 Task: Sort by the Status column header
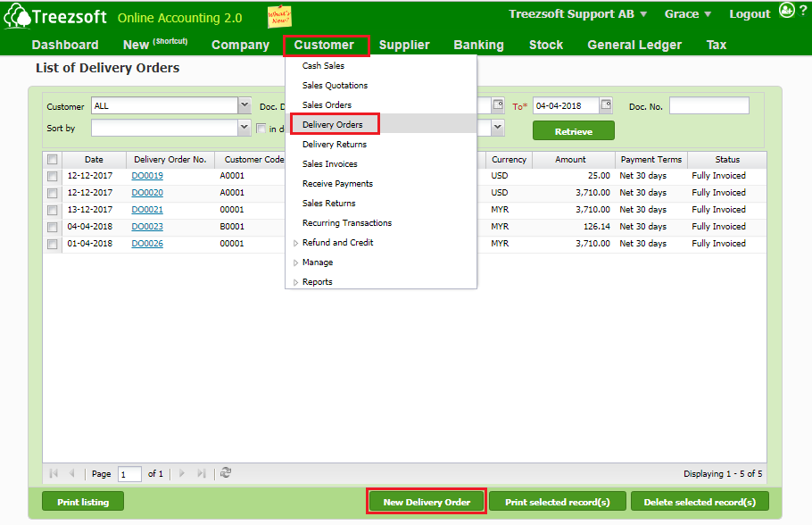pos(727,160)
